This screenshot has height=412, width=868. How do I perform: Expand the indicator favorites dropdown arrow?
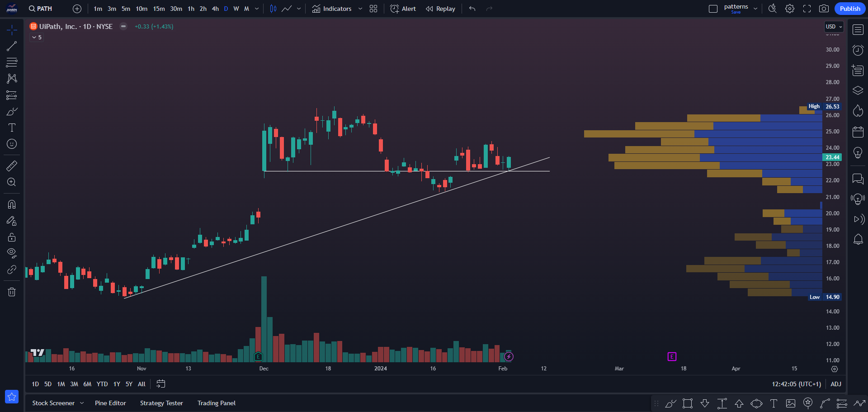point(360,9)
